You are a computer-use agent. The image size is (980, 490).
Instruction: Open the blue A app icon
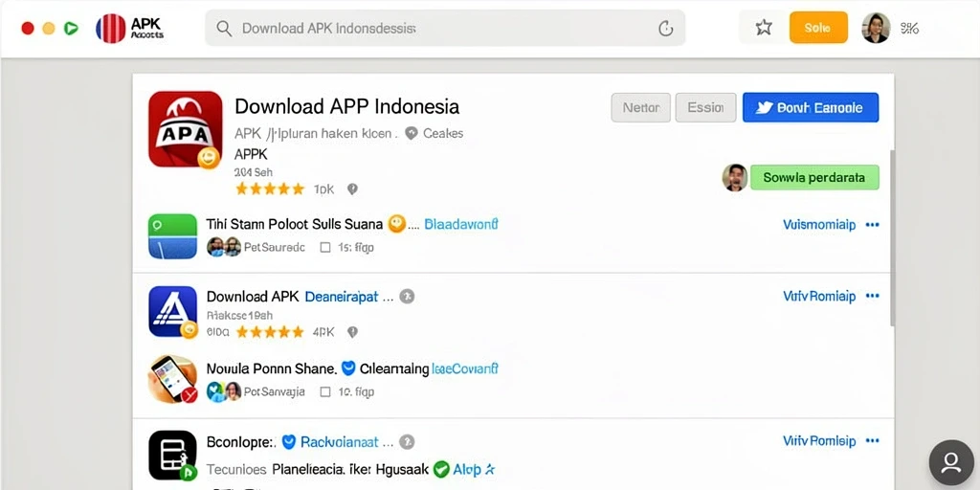coord(173,311)
